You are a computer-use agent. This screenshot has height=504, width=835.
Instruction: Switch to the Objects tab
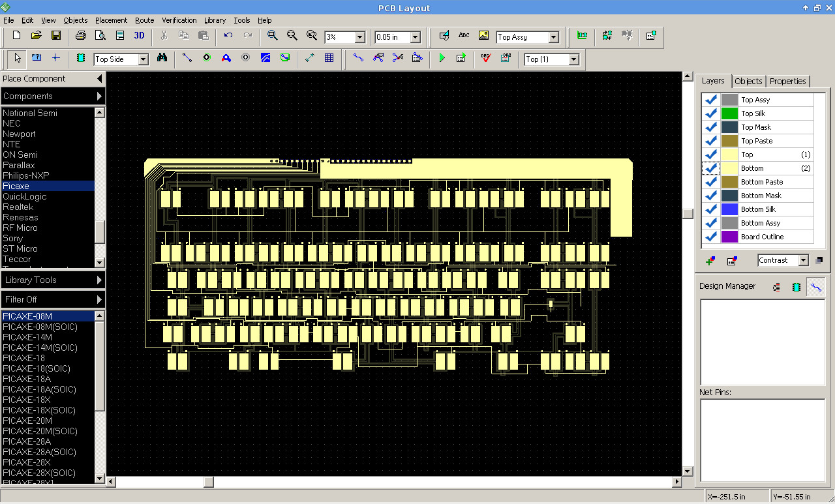pyautogui.click(x=748, y=81)
